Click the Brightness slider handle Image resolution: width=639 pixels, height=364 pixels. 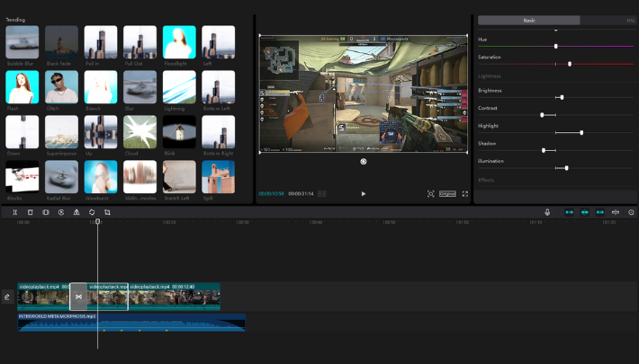(x=562, y=97)
